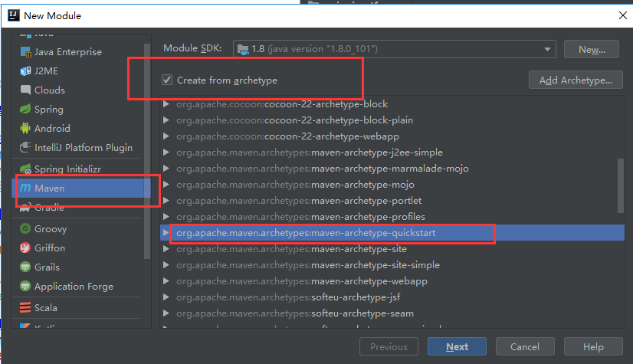Click the module type list scrollbar
Image resolution: width=633 pixels, height=364 pixels.
[x=147, y=151]
